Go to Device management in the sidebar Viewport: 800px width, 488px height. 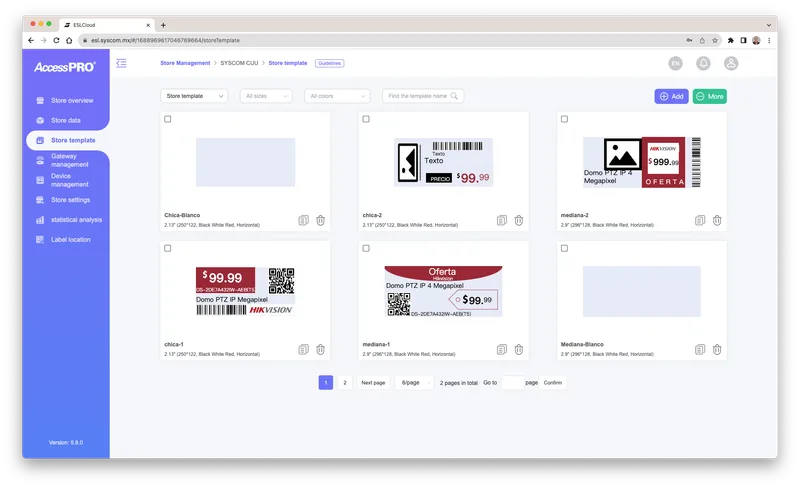coord(67,180)
